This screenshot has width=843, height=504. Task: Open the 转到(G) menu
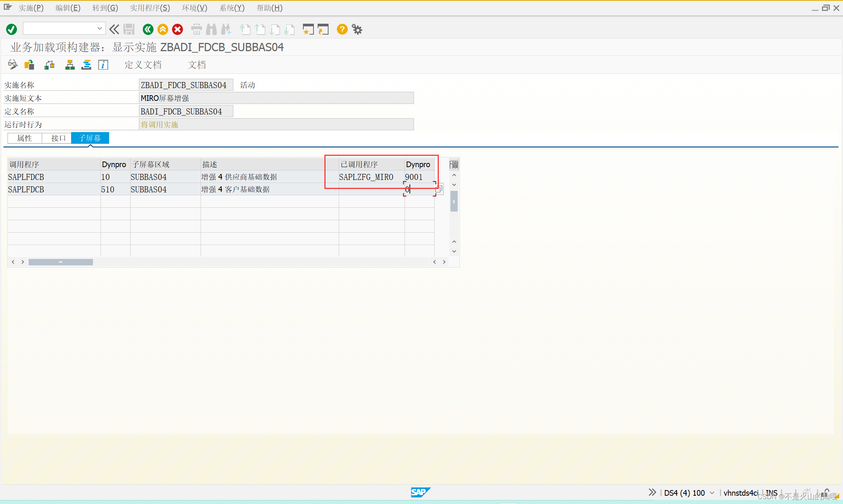pyautogui.click(x=105, y=8)
